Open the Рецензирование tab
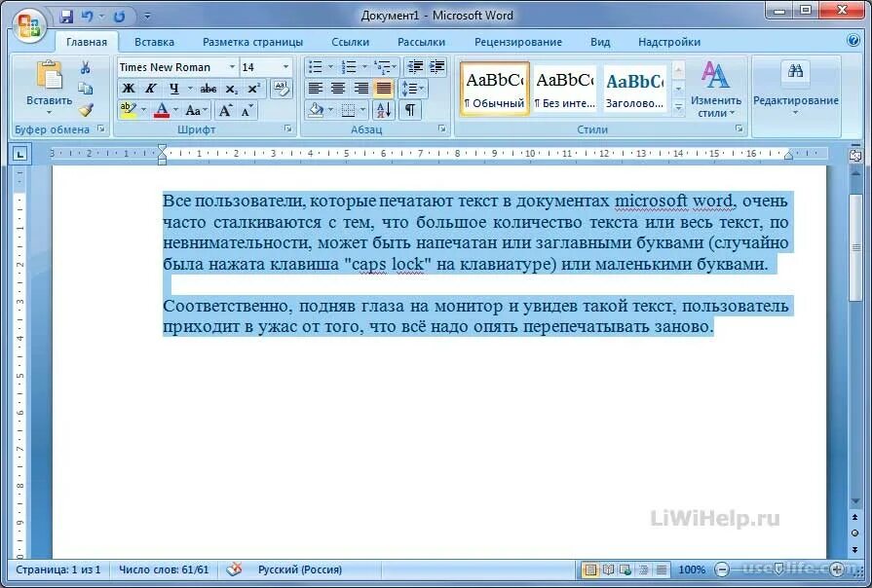The width and height of the screenshot is (872, 588). pos(517,42)
